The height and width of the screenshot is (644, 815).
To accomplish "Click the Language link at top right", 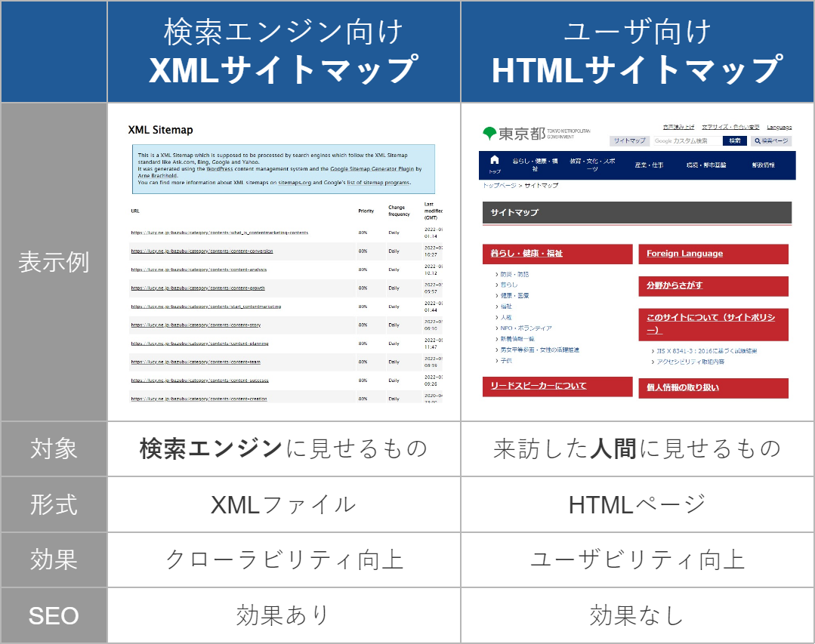I will (779, 128).
